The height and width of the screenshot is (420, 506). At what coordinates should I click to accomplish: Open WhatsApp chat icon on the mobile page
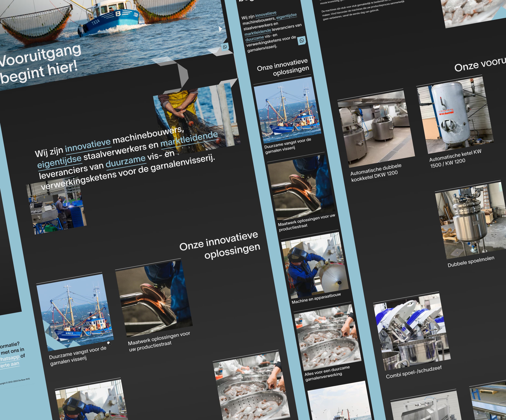point(302,40)
